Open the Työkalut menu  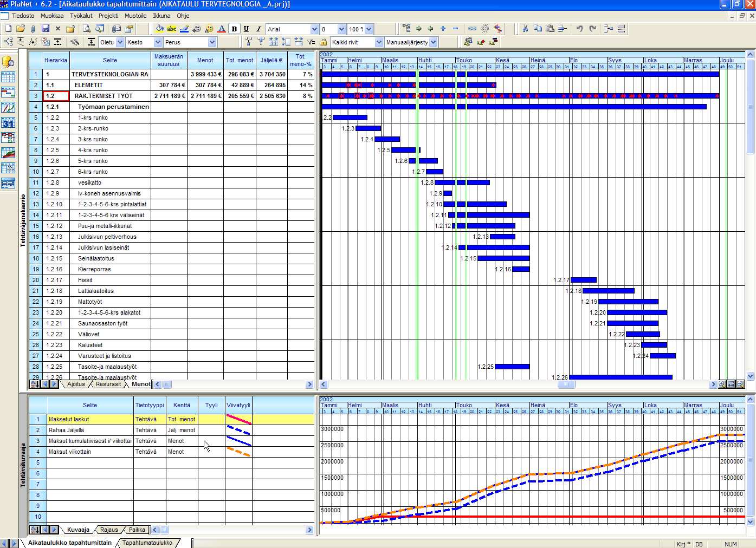81,16
